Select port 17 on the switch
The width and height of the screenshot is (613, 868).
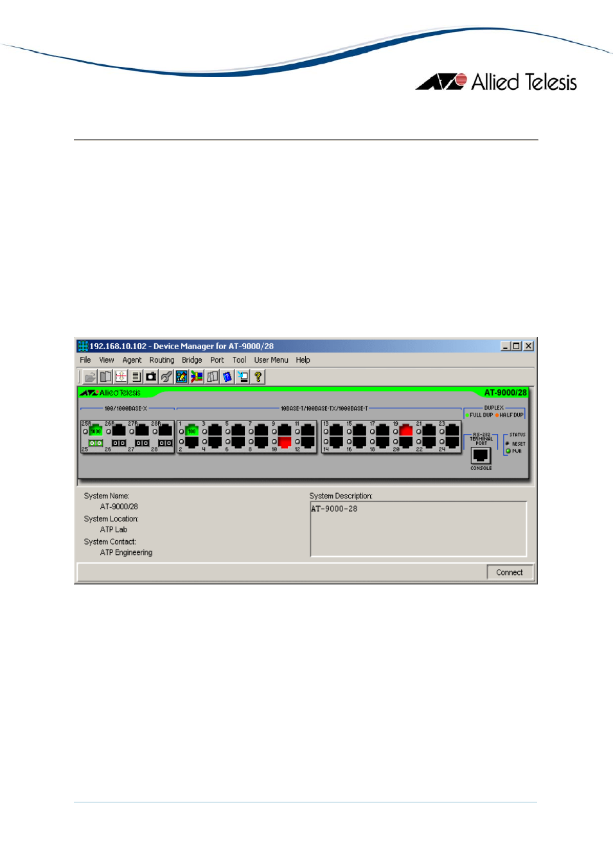(382, 430)
